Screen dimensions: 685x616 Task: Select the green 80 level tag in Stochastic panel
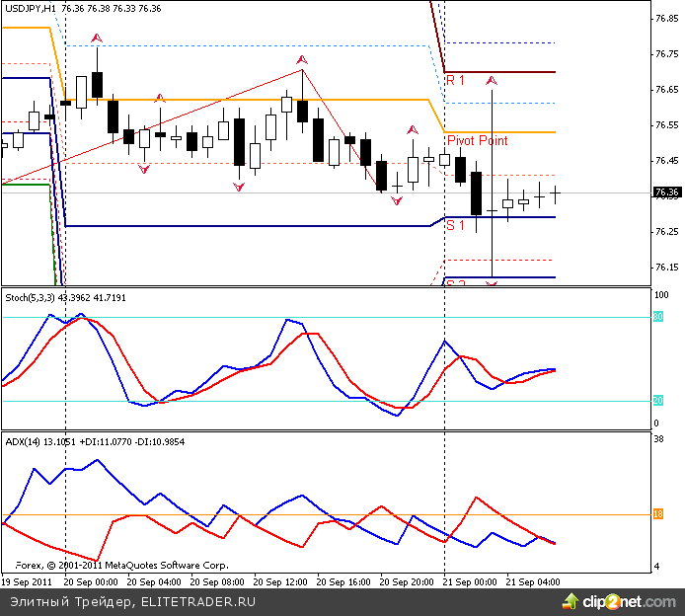[x=658, y=317]
